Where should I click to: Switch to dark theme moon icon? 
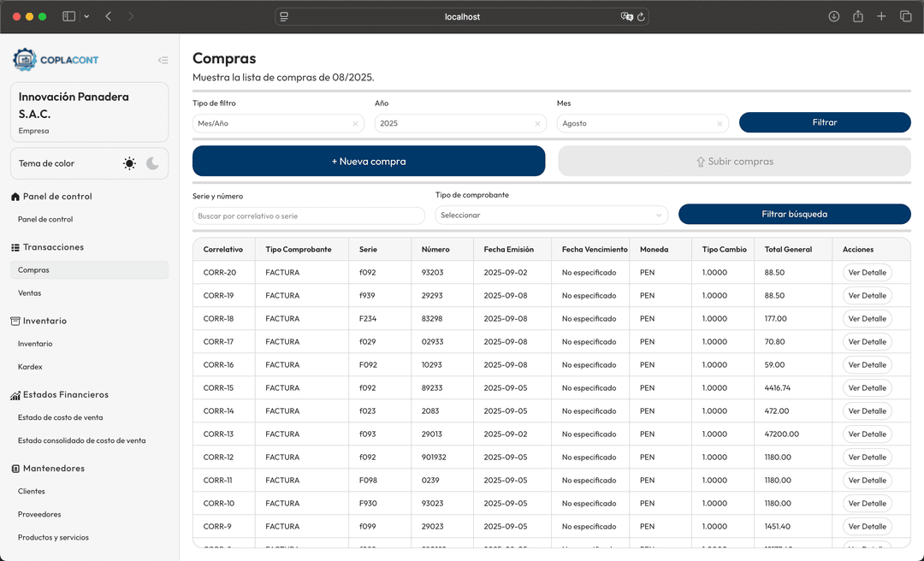pos(152,163)
